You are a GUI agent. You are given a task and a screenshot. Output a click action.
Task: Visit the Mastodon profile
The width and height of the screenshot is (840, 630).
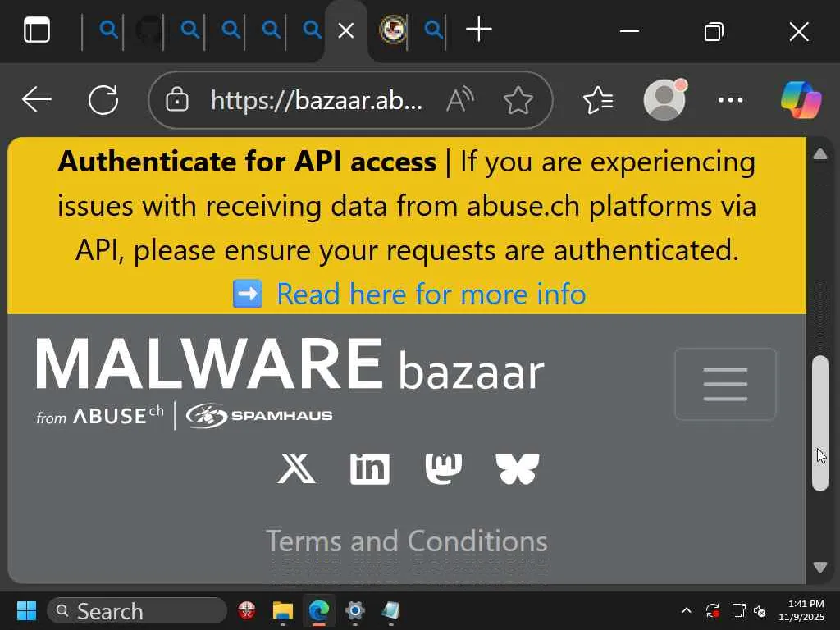[444, 468]
